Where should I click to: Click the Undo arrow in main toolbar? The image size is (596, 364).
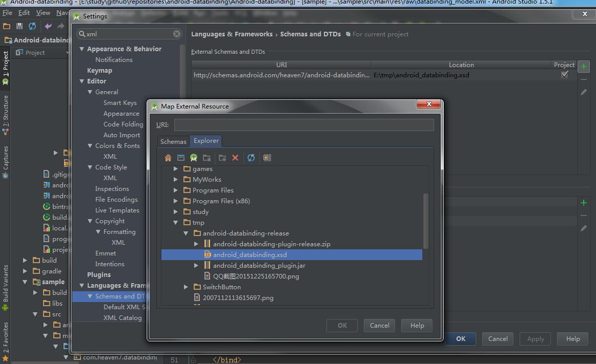click(x=48, y=26)
